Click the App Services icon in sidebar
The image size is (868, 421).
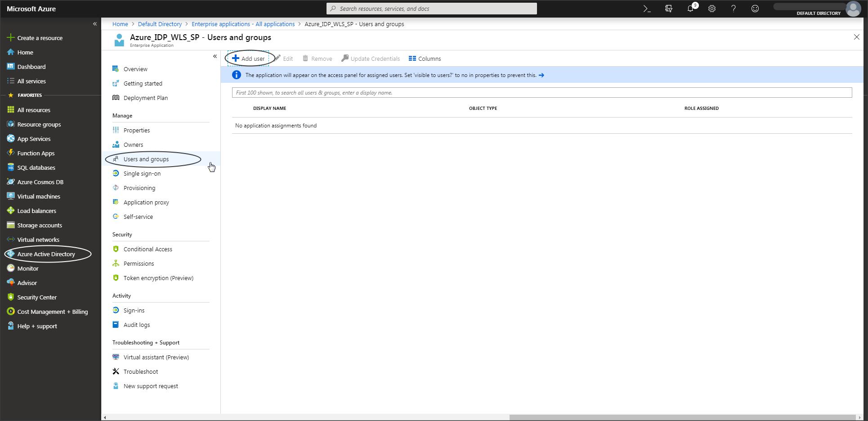pyautogui.click(x=11, y=139)
